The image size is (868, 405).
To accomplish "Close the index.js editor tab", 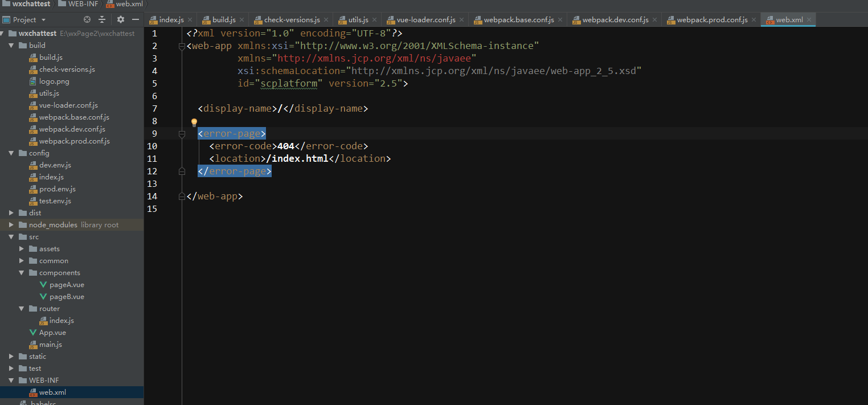I will [190, 20].
